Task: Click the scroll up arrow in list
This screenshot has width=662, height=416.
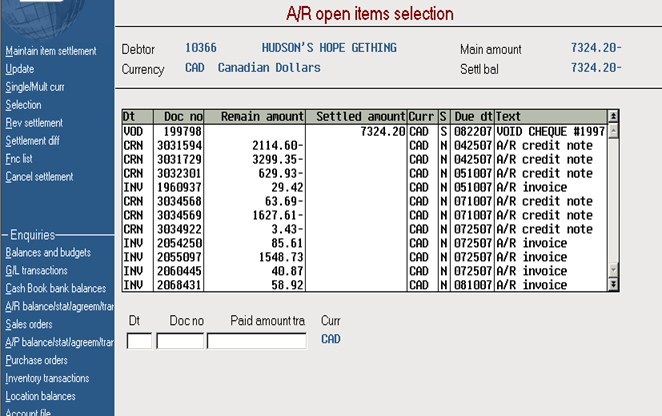Action: (x=613, y=131)
